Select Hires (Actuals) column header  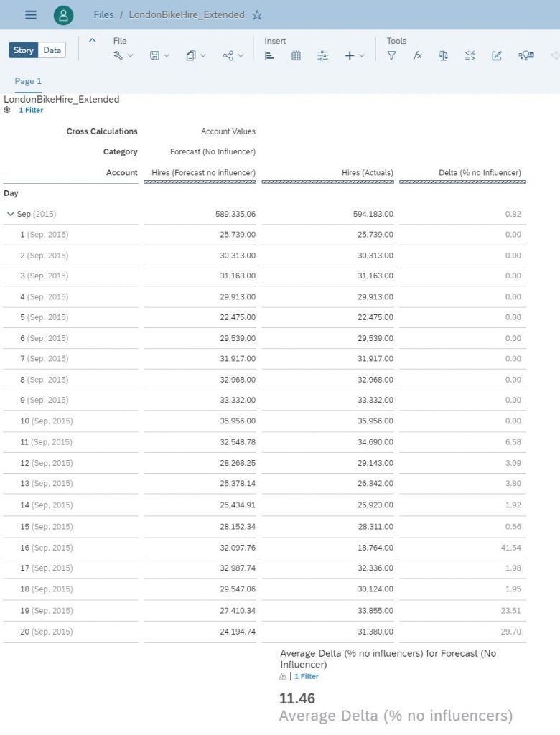(368, 172)
